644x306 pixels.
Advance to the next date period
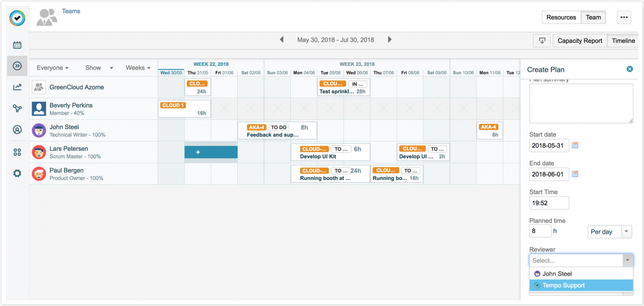tap(390, 40)
